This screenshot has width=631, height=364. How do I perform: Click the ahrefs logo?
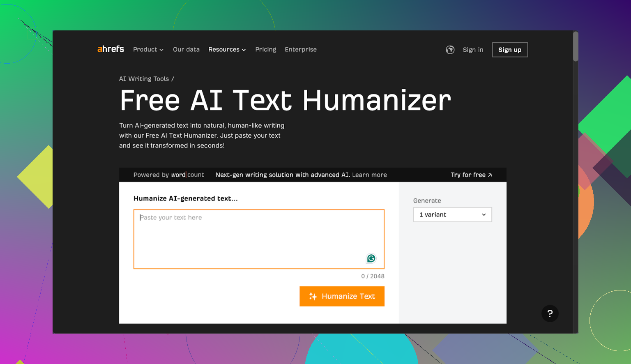(111, 49)
